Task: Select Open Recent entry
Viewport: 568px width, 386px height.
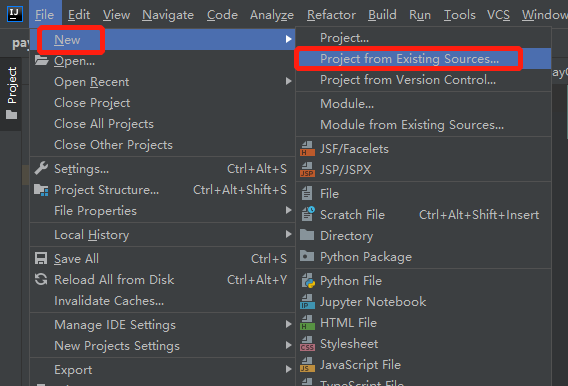Action: [162, 81]
